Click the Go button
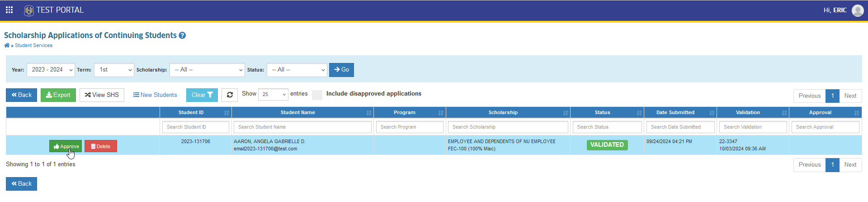868x202 pixels. [341, 70]
